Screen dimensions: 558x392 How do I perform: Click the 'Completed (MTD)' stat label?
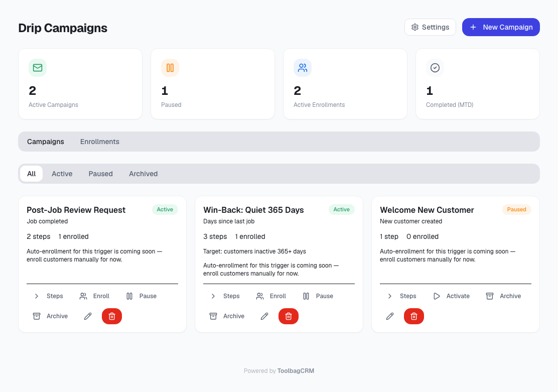point(450,105)
